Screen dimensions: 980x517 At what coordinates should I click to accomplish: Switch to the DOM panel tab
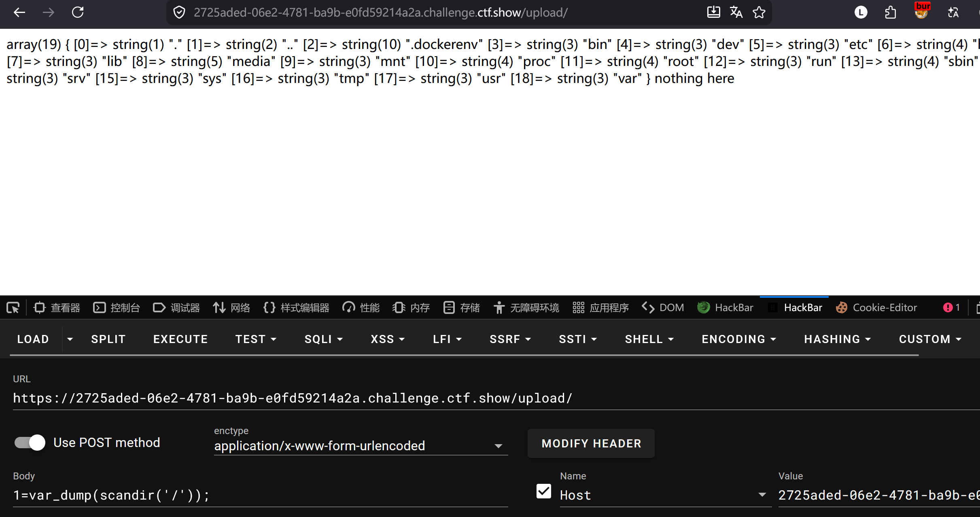click(x=663, y=308)
